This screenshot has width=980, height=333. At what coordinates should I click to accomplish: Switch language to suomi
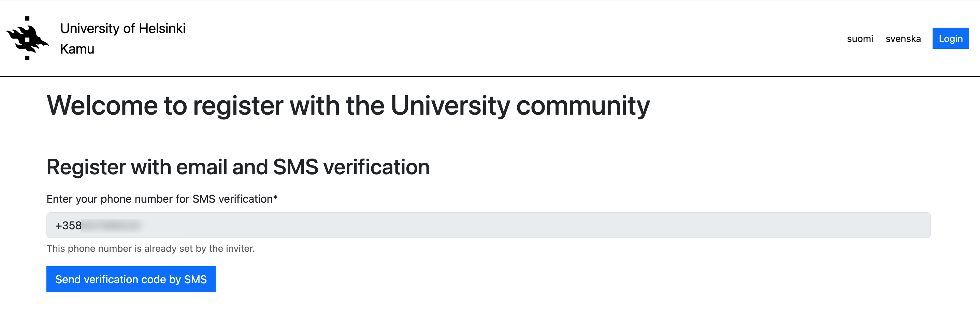(860, 39)
